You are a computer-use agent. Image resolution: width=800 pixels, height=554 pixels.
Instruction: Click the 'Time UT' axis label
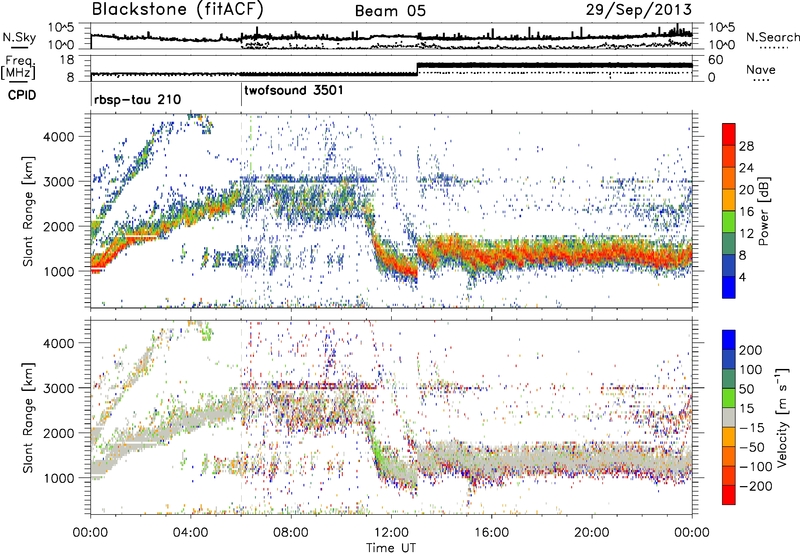tap(391, 547)
